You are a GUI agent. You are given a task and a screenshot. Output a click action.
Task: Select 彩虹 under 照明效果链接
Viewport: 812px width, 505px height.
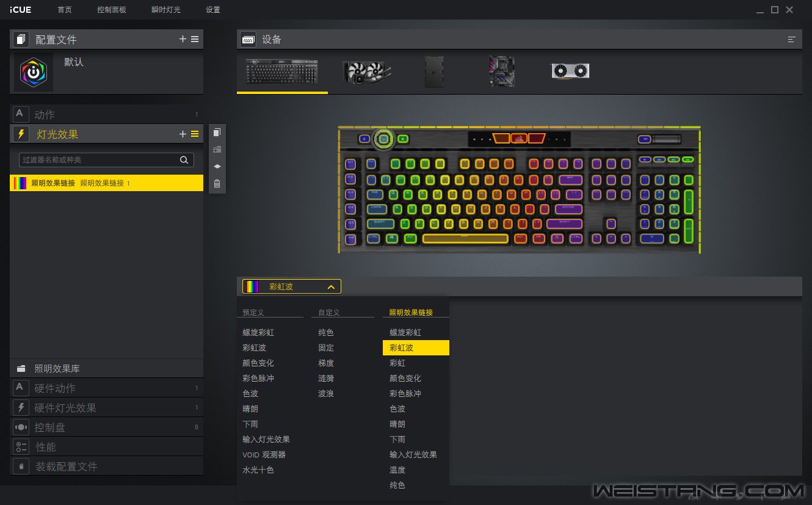(397, 363)
